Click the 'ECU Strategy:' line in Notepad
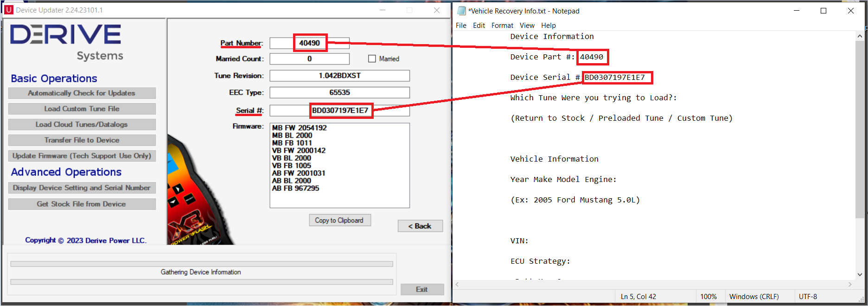Viewport: 868px width, 306px height. click(540, 261)
